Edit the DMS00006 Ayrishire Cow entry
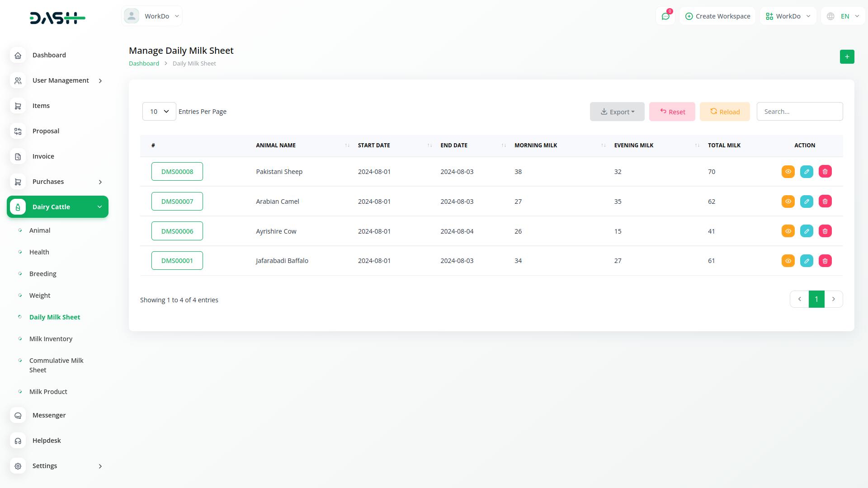868x488 pixels. click(807, 231)
